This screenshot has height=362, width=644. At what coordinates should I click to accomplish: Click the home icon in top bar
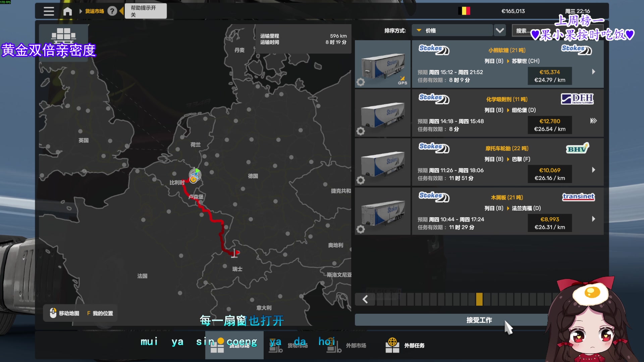(67, 11)
